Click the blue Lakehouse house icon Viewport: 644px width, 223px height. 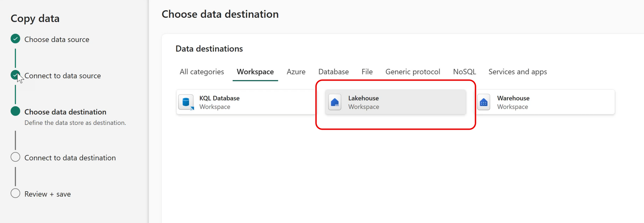pos(335,102)
